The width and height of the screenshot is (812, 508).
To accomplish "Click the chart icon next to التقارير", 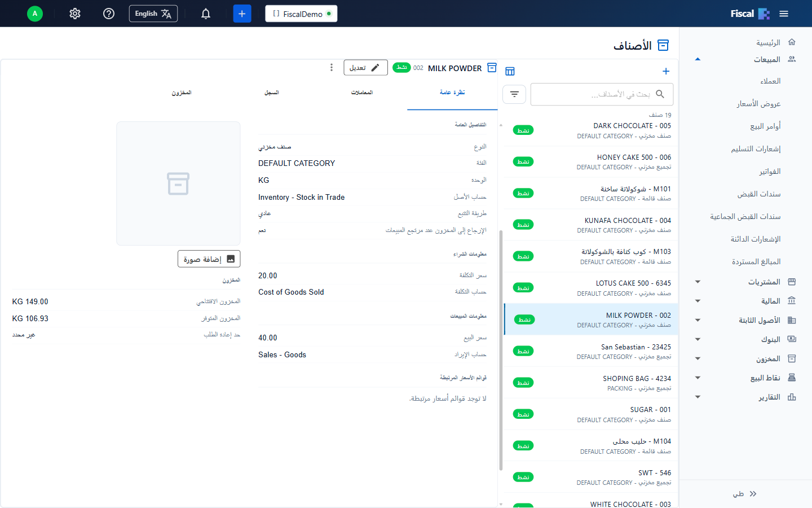I will [x=792, y=397].
